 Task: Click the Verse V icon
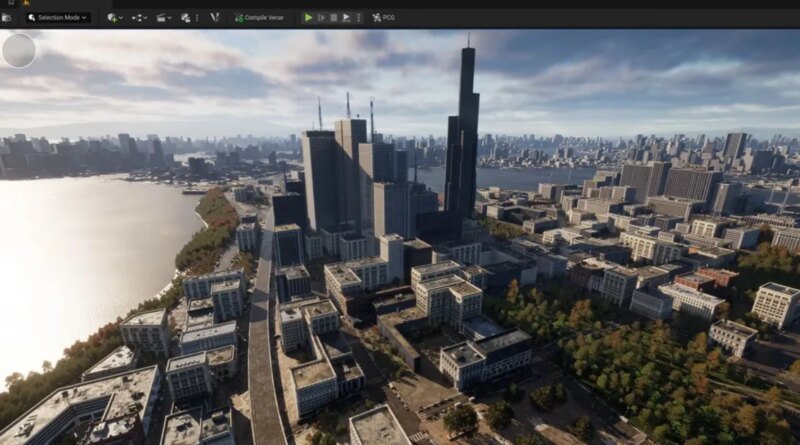[x=215, y=17]
